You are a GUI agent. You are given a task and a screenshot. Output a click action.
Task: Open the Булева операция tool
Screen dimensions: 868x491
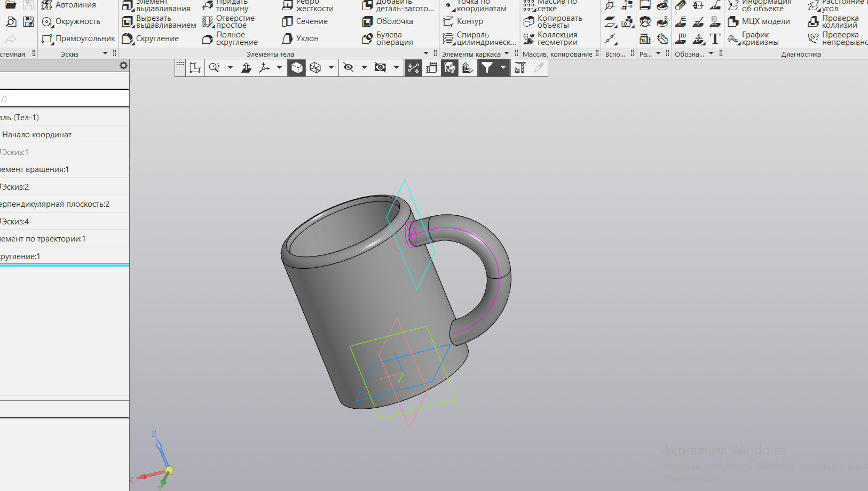[x=388, y=39]
